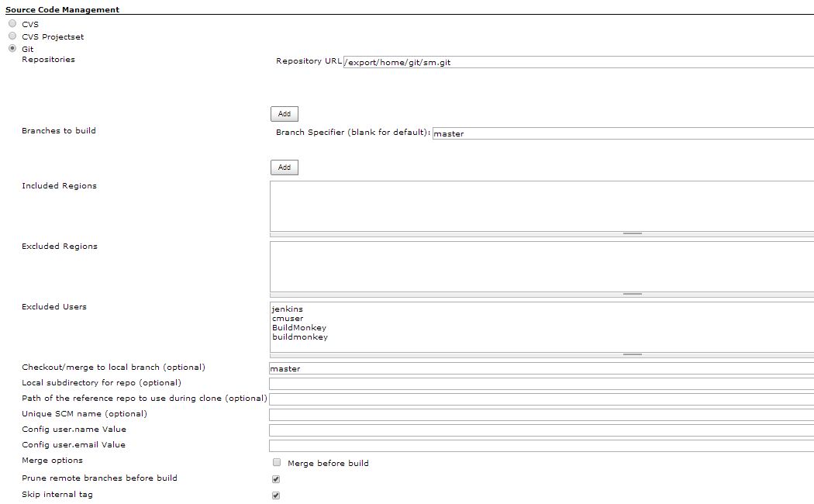Click Add button below Branch Specifier
The width and height of the screenshot is (814, 504).
(x=284, y=167)
